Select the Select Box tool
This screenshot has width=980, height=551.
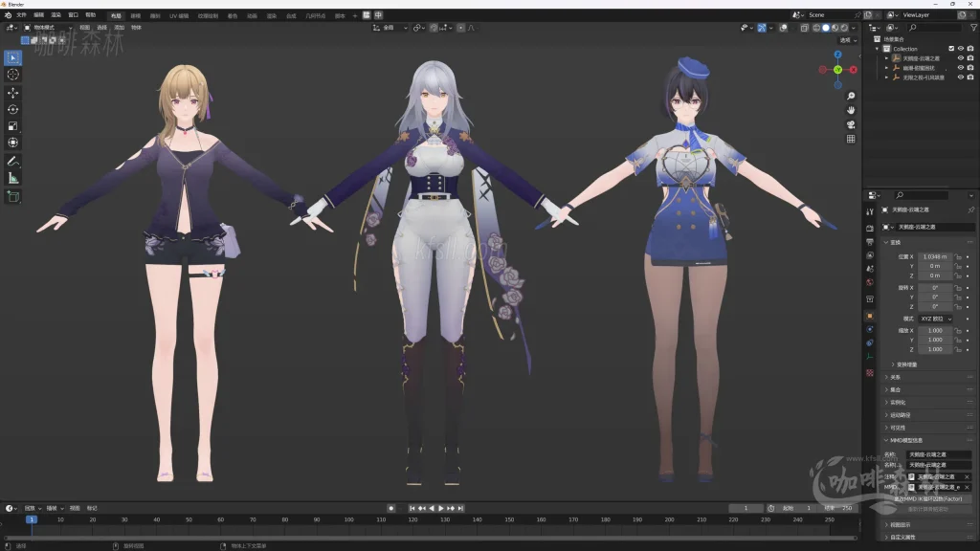point(13,58)
